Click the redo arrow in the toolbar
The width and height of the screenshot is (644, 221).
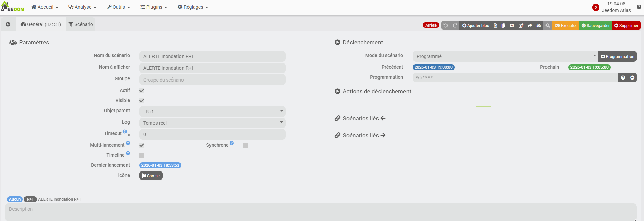point(455,26)
